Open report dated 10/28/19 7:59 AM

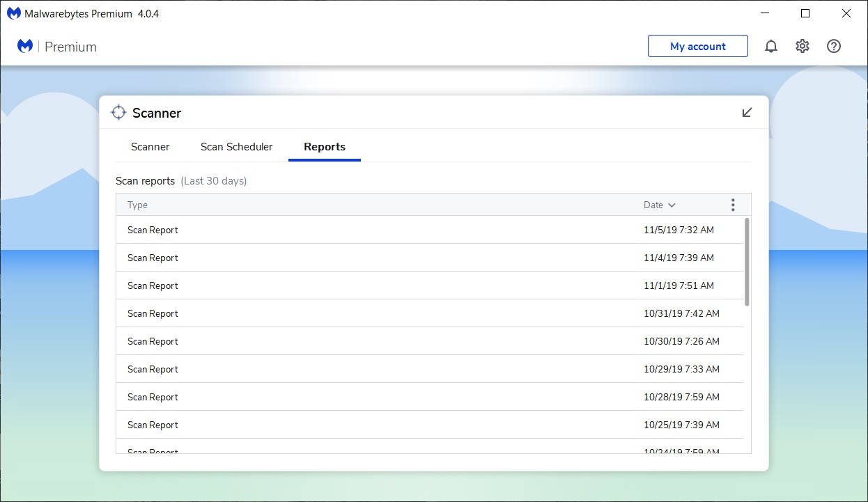(x=430, y=397)
